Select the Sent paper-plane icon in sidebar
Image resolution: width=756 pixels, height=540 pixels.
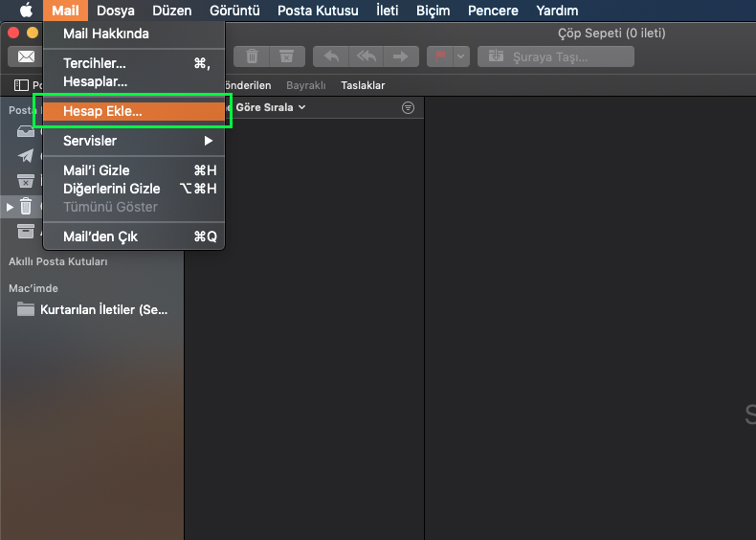(x=26, y=156)
